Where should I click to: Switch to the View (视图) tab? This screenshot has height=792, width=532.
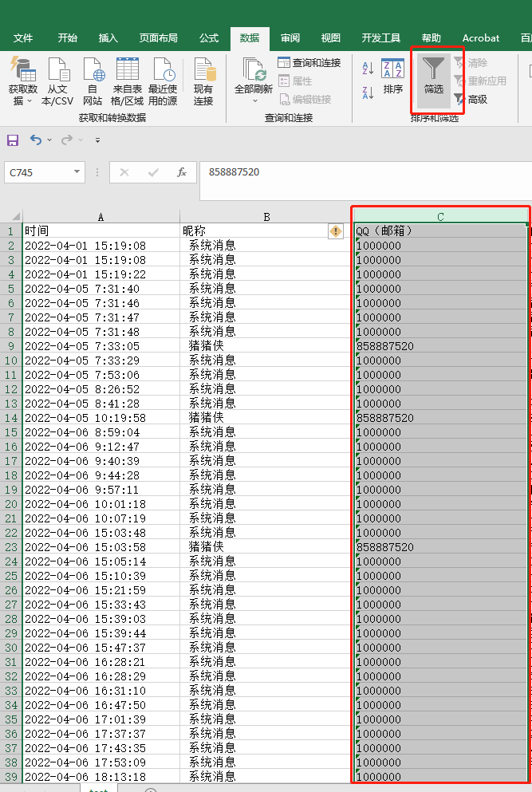[x=330, y=37]
